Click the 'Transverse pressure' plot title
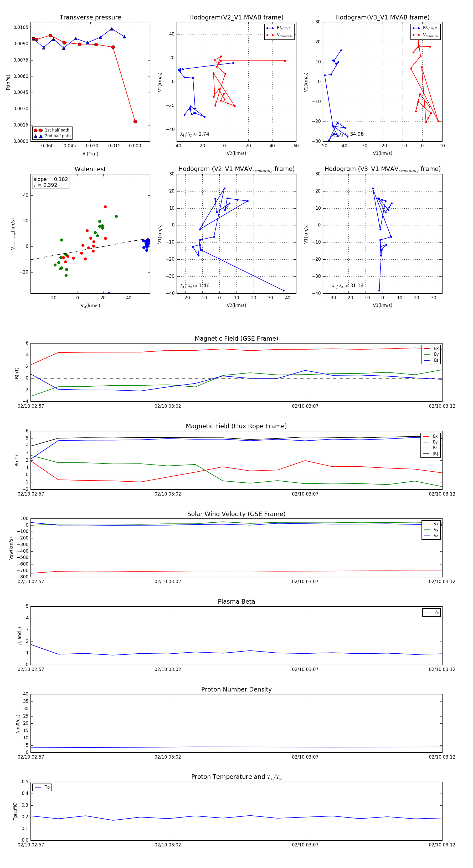 pos(90,18)
